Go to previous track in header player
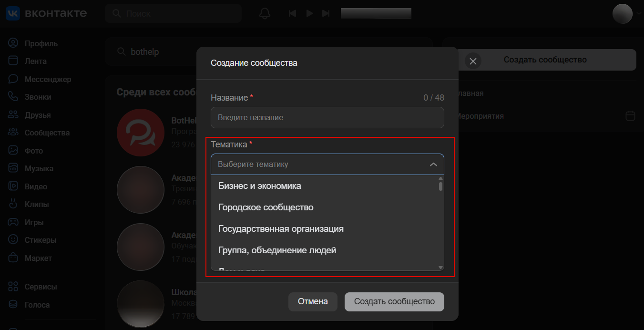 pos(292,13)
